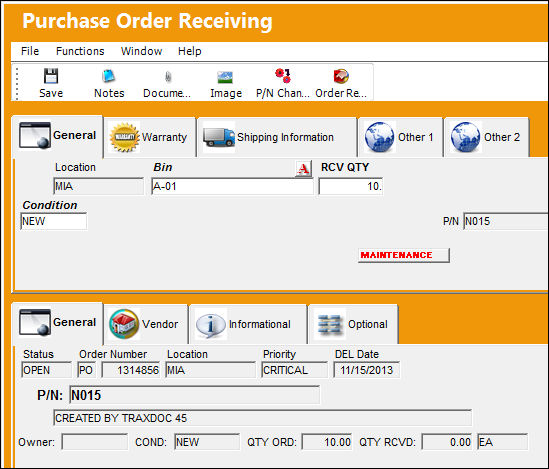This screenshot has width=549, height=469.
Task: Open the Other 1 tab
Action: click(401, 137)
